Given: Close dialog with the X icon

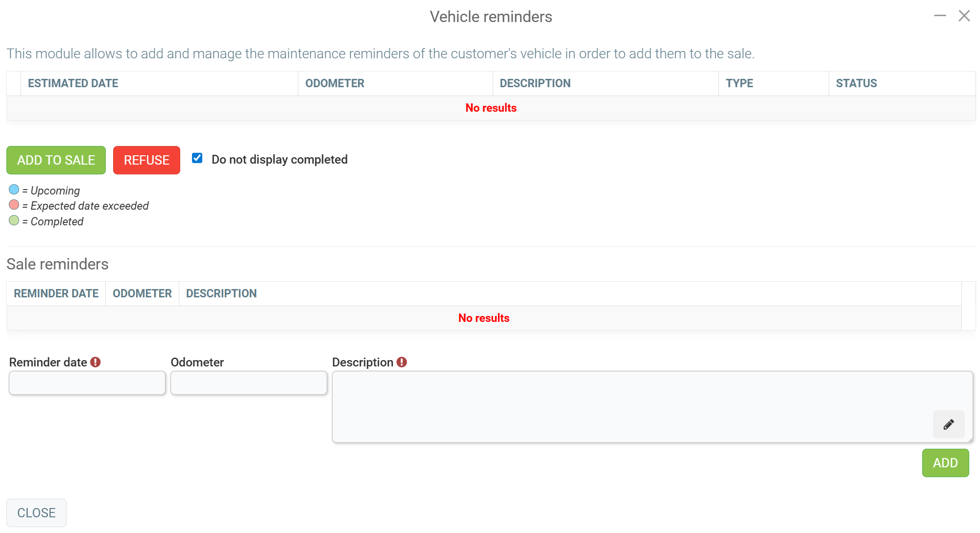Looking at the screenshot, I should click(x=964, y=16).
